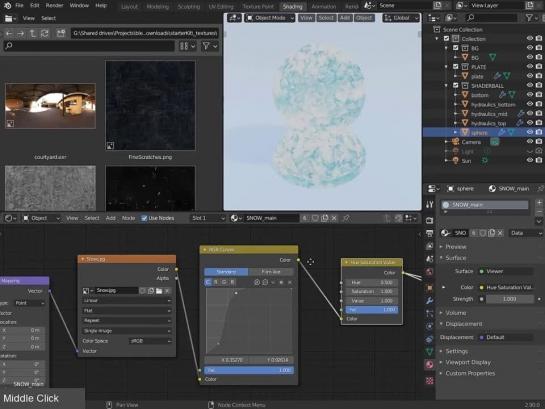Open Scene properties tab
Image resolution: width=545 pixels, height=409 pixels.
[x=430, y=259]
